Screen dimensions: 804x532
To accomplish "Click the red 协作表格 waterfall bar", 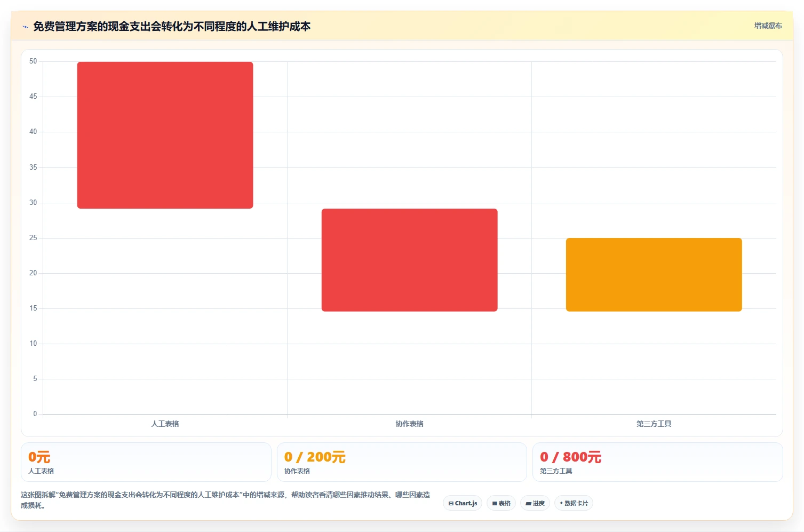I will coord(409,260).
